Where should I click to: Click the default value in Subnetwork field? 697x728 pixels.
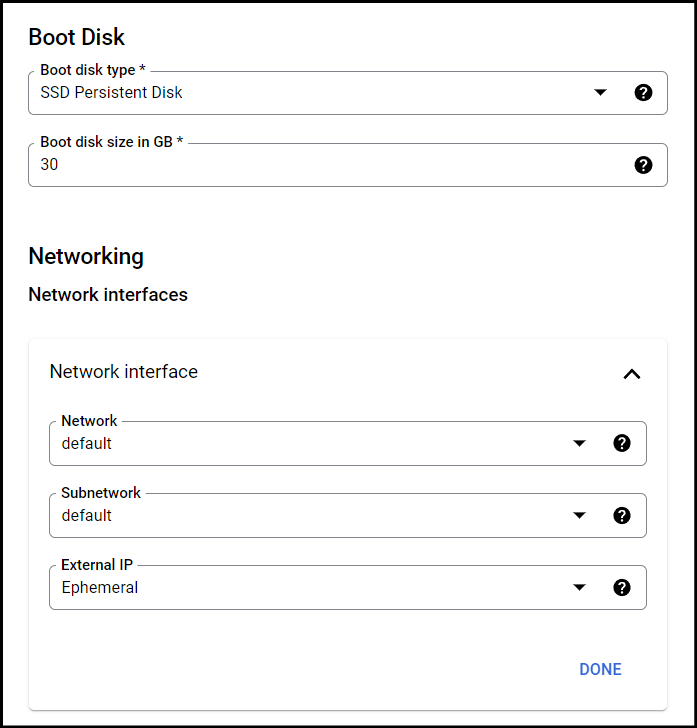point(86,515)
